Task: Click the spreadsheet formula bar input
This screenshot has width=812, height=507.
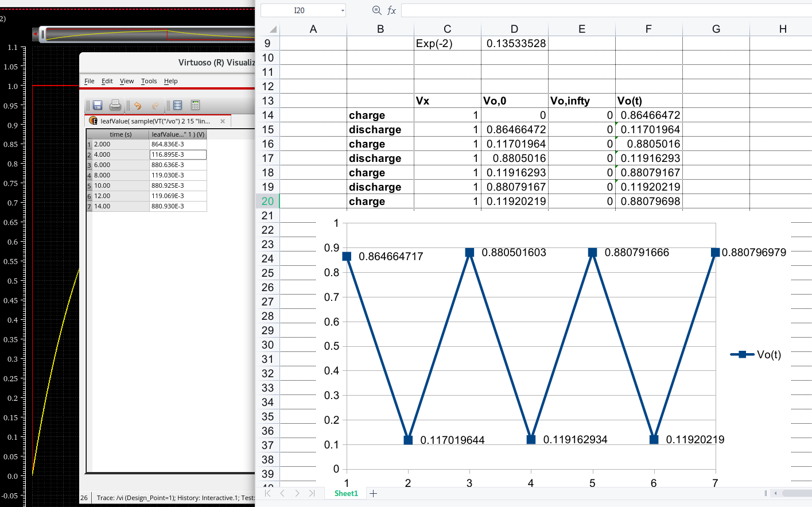Action: point(607,10)
